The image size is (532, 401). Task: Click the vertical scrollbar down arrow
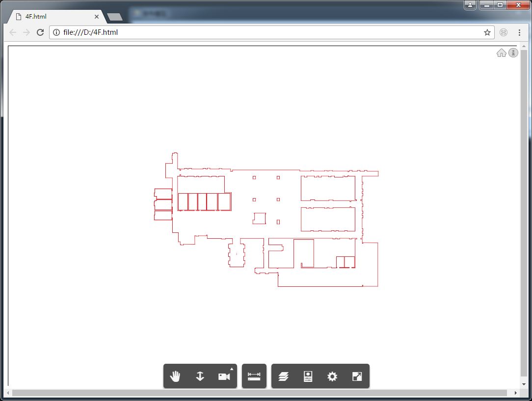(x=524, y=384)
